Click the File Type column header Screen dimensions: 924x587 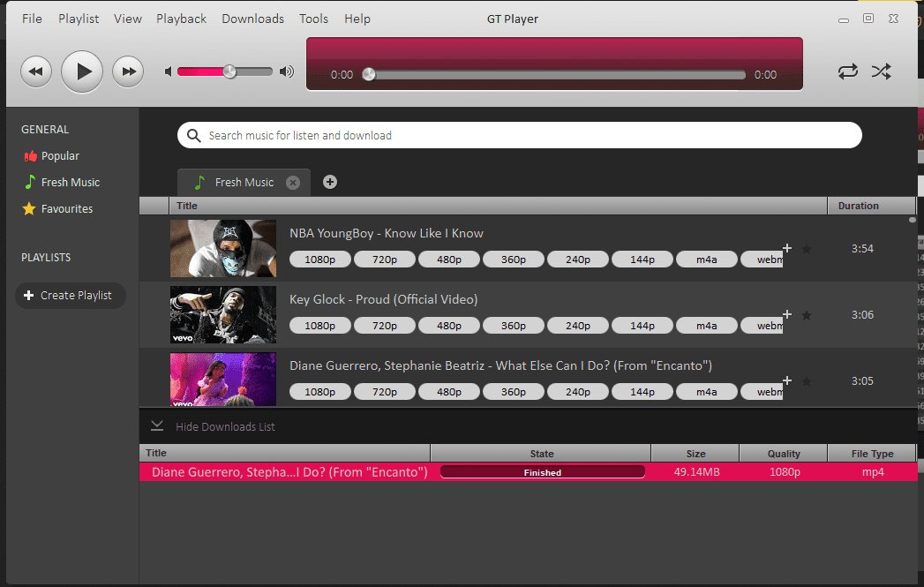pos(872,453)
